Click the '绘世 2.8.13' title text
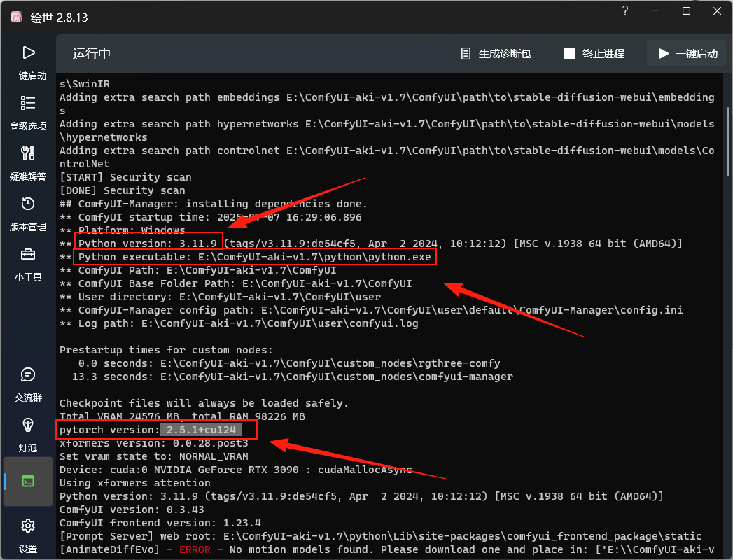Screen dimensions: 733x560 pyautogui.click(x=59, y=17)
